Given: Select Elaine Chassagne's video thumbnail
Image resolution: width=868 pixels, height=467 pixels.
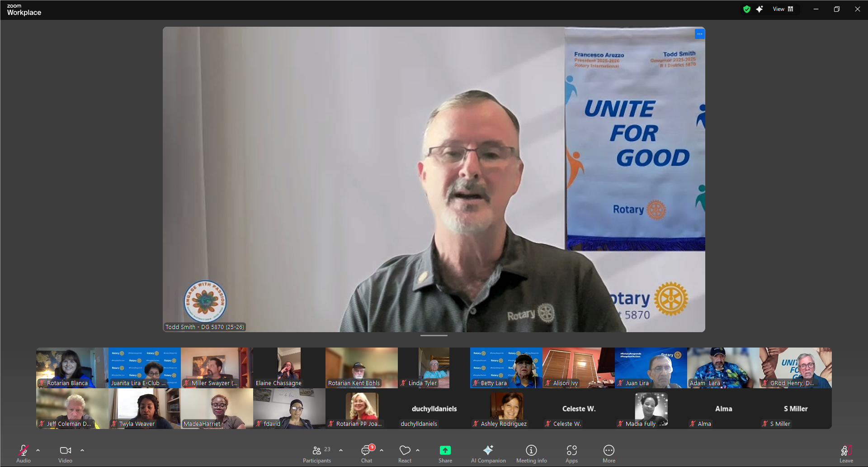Looking at the screenshot, I should (289, 368).
